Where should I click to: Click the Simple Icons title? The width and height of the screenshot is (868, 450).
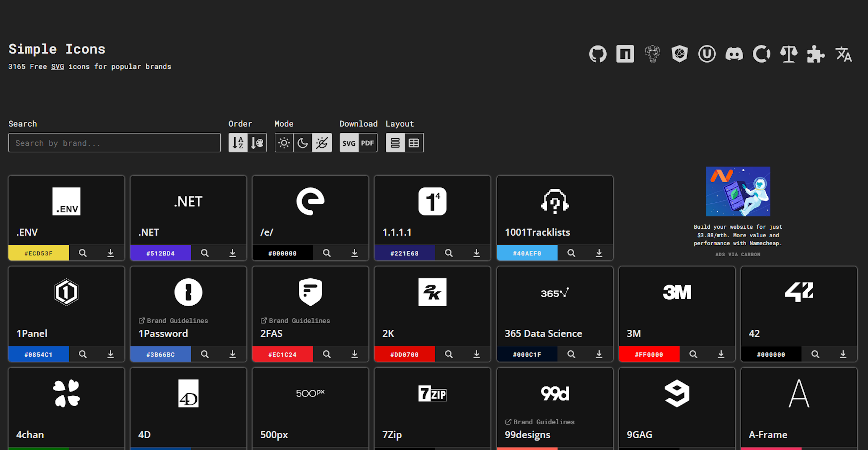(x=57, y=49)
